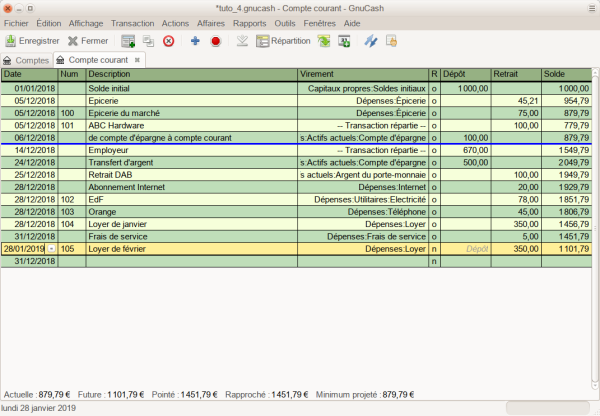Click the green arrow jump icon
The width and height of the screenshot is (600, 416).
[324, 41]
